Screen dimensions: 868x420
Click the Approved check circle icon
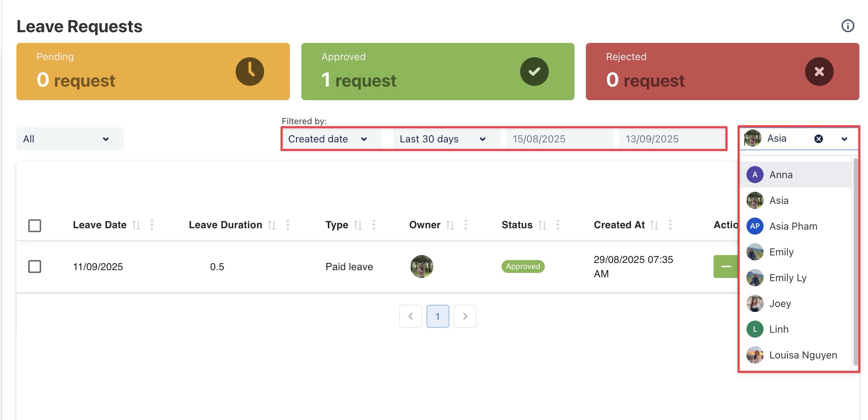coord(534,72)
